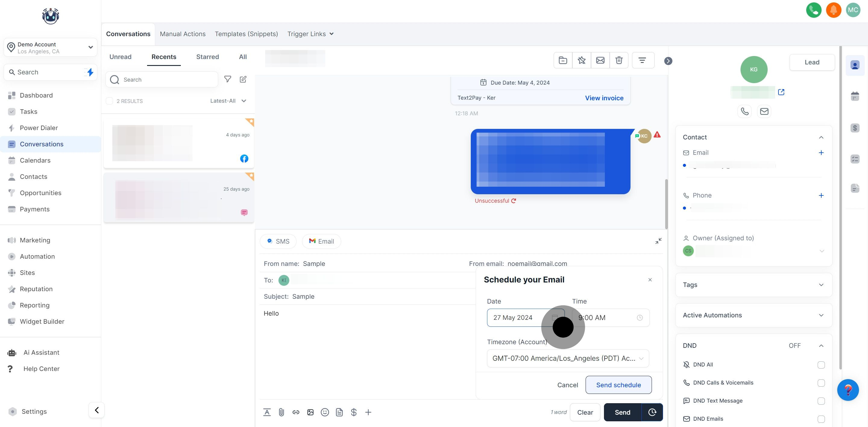This screenshot has width=868, height=427.
Task: Click the trash delete conversation icon
Action: [x=619, y=60]
